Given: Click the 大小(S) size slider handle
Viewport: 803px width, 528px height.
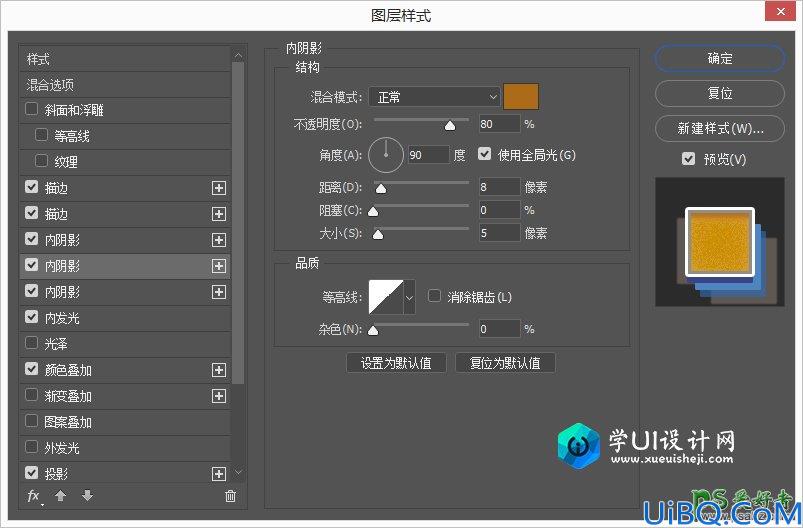Looking at the screenshot, I should pyautogui.click(x=377, y=235).
